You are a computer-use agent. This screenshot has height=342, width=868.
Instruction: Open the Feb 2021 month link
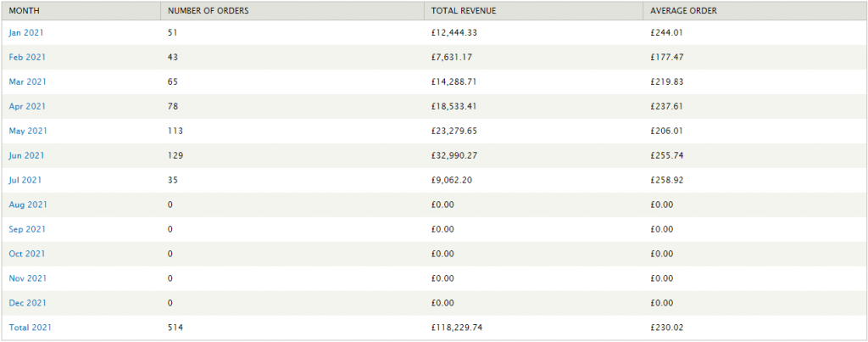[x=27, y=57]
